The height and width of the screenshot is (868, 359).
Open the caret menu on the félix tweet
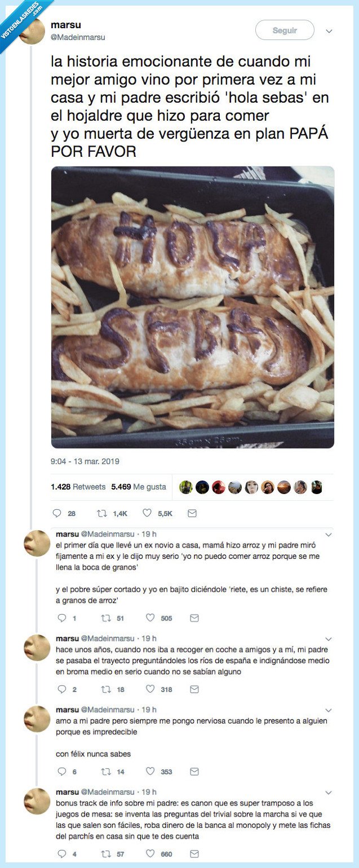[x=329, y=710]
